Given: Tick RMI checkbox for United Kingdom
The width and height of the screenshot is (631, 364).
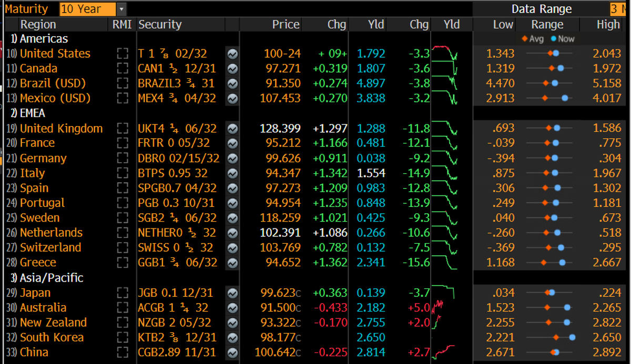Looking at the screenshot, I should [123, 129].
